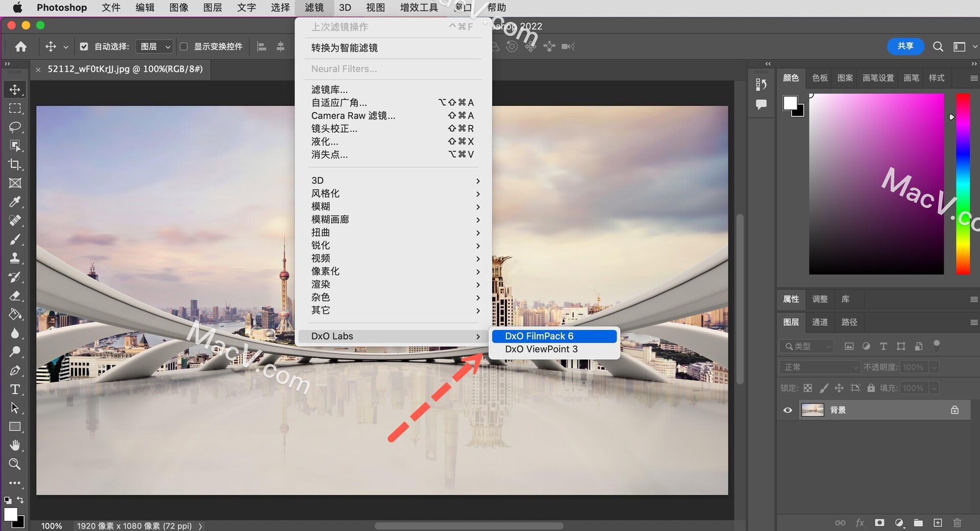Select the Eraser tool
Screen dimensions: 980x531
[x=15, y=296]
